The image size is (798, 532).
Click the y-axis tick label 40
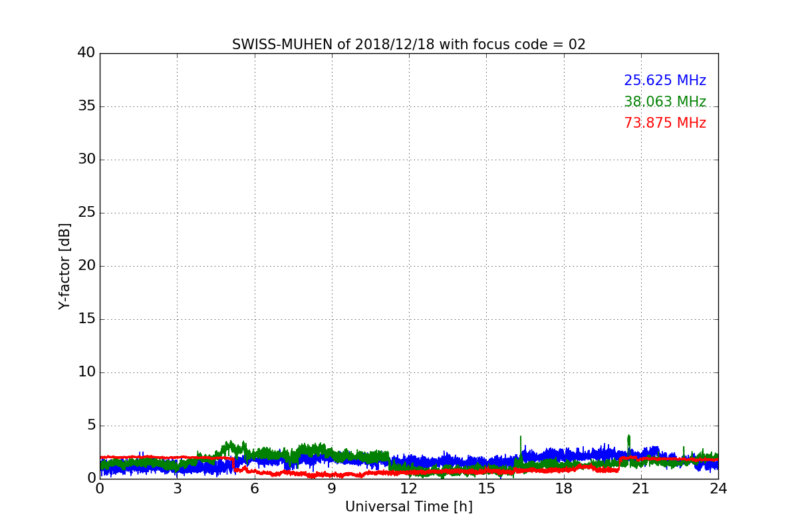pos(86,53)
